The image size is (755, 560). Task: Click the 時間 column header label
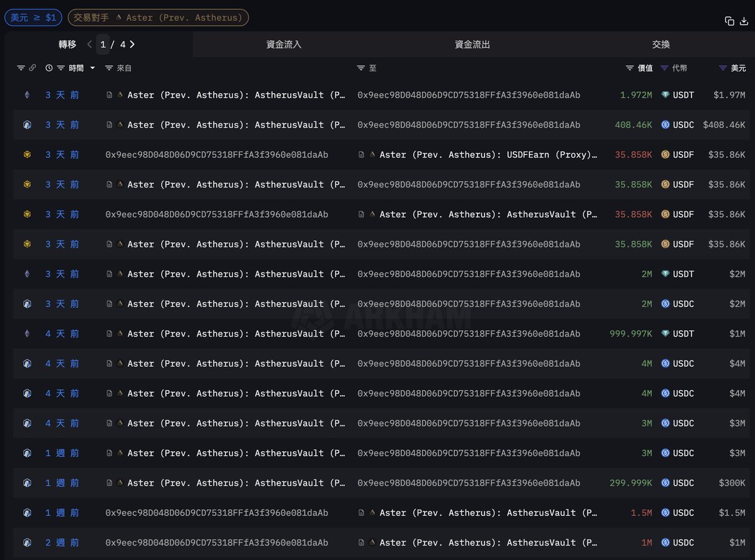point(76,68)
